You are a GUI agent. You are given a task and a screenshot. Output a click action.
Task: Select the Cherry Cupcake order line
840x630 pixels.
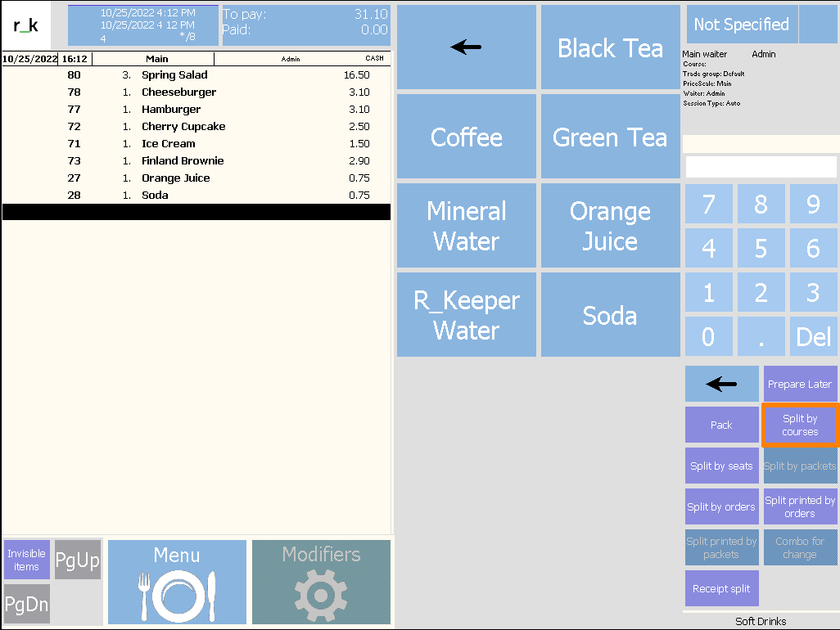pyautogui.click(x=196, y=126)
